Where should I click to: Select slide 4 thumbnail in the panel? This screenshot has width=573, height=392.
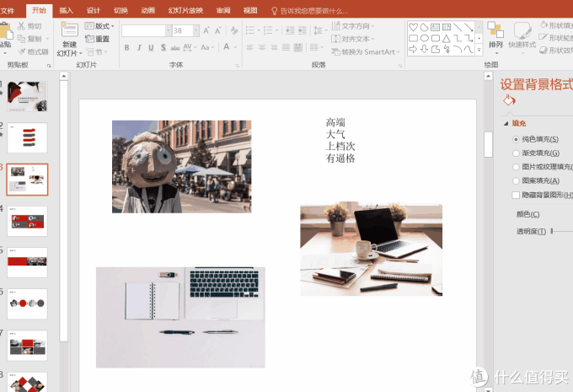[28, 221]
